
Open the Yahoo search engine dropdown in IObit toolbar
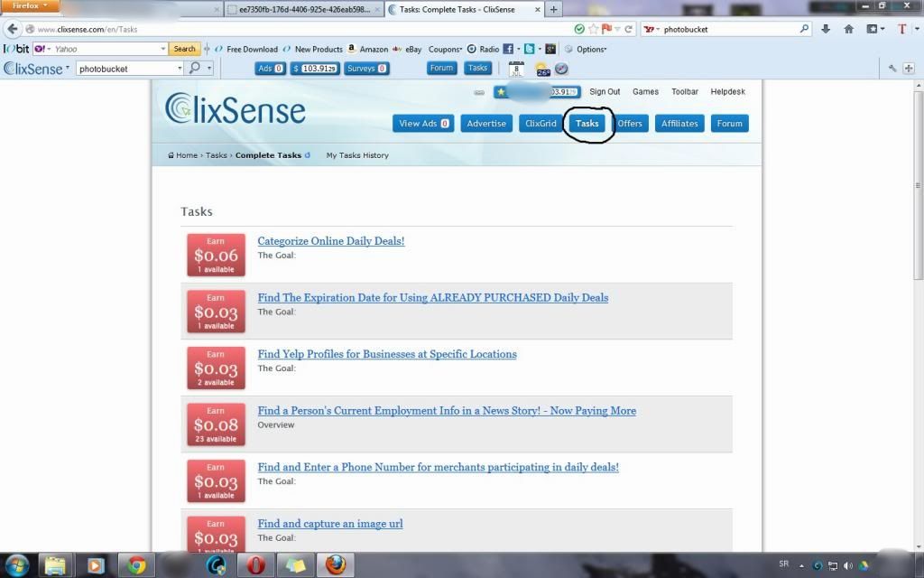pyautogui.click(x=42, y=49)
